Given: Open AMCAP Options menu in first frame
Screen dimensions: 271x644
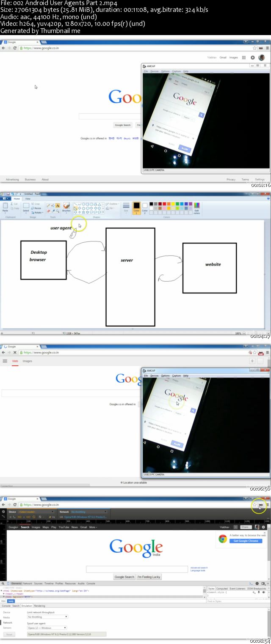Looking at the screenshot, I should (x=165, y=71).
